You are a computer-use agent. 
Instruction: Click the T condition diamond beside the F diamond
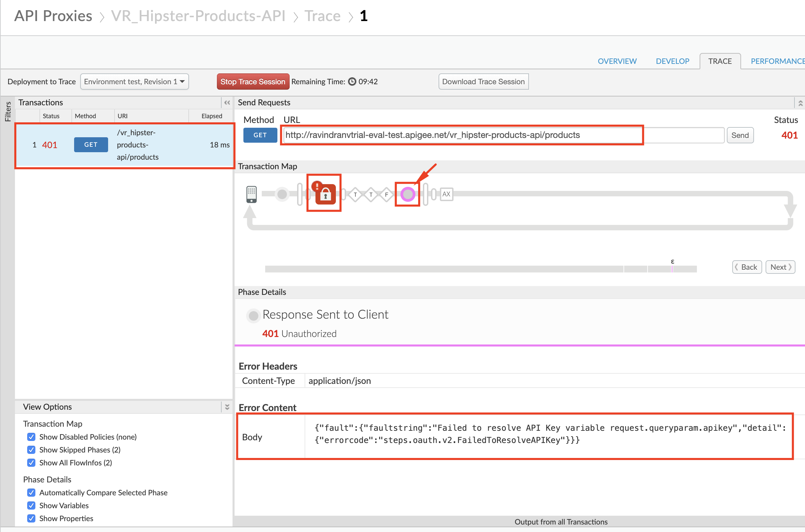coord(371,195)
